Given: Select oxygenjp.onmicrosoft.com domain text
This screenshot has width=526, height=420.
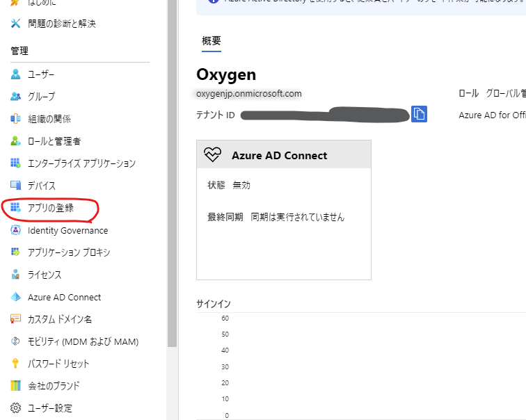Looking at the screenshot, I should click(x=249, y=93).
